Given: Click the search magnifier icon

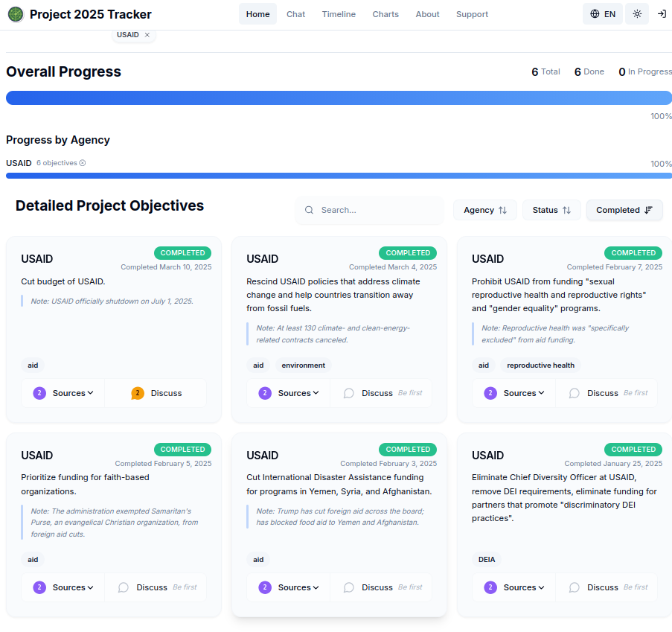Looking at the screenshot, I should pos(309,210).
